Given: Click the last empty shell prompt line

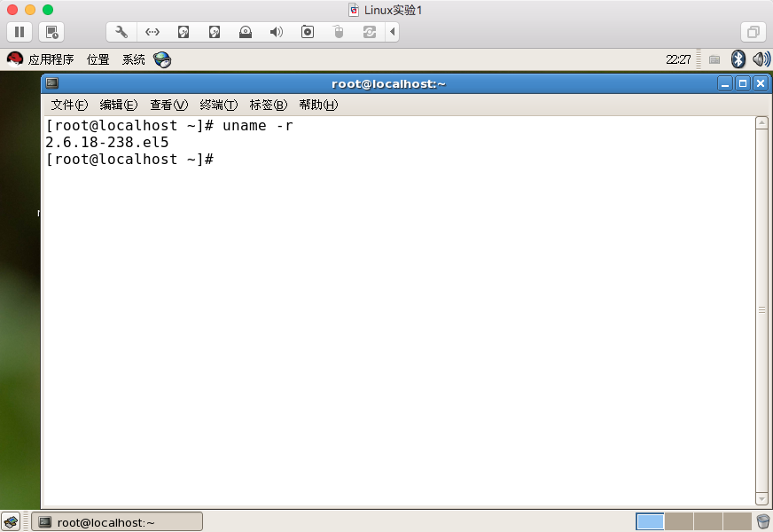Looking at the screenshot, I should coord(129,160).
